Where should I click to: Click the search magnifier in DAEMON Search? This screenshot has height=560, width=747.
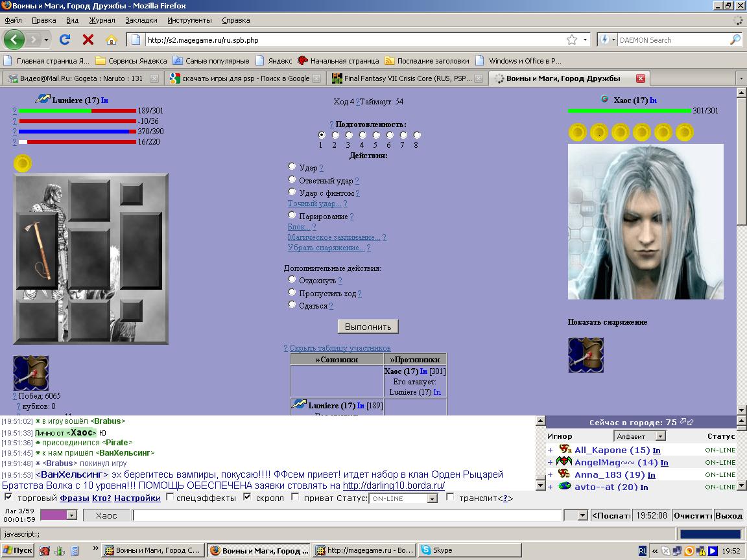pos(735,40)
